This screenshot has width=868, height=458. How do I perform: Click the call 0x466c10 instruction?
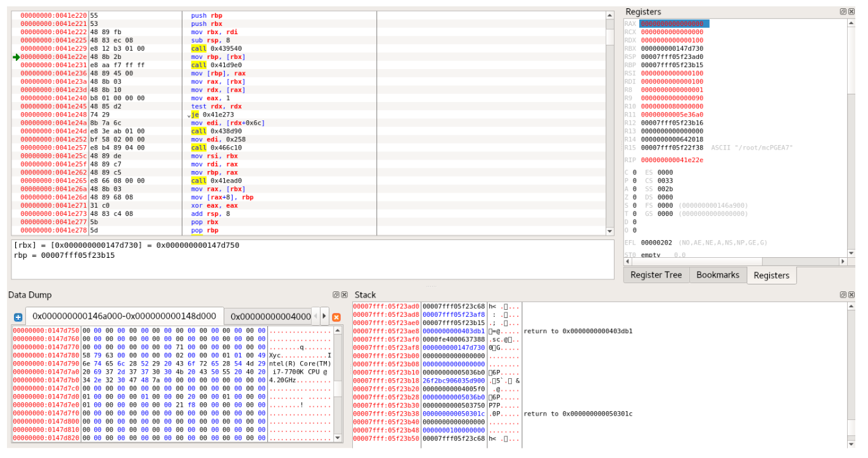click(x=216, y=148)
